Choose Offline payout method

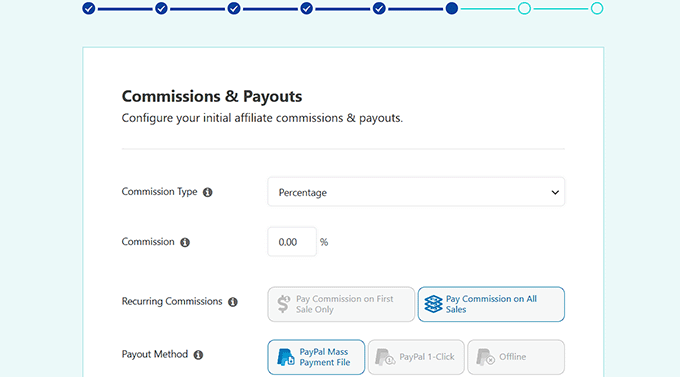[x=516, y=357]
